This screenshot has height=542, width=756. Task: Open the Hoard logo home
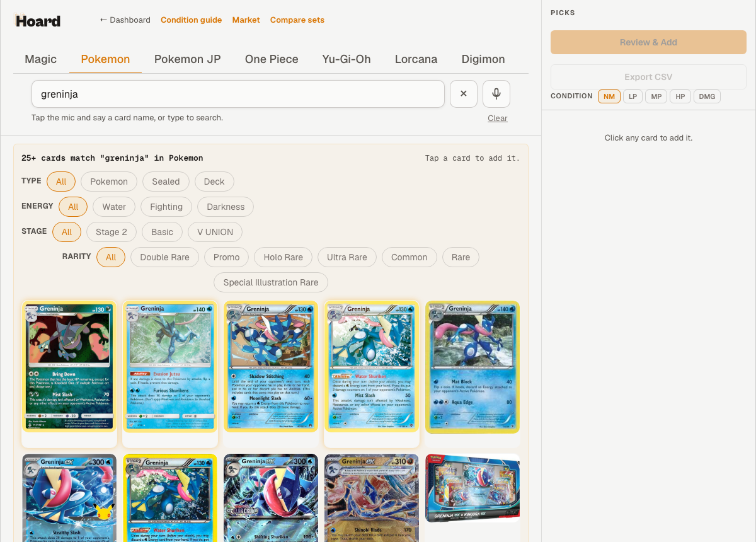click(x=38, y=21)
